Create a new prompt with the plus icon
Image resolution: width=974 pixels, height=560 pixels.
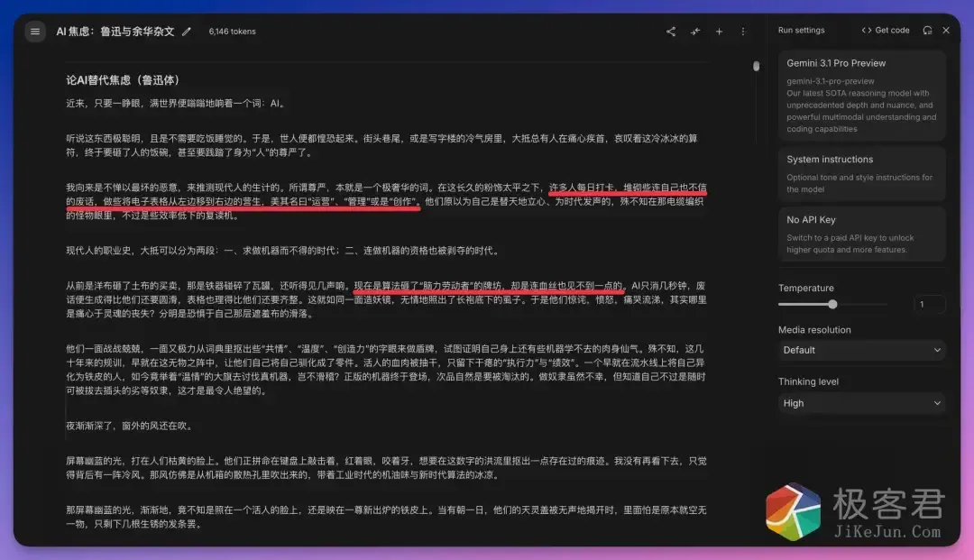(720, 31)
